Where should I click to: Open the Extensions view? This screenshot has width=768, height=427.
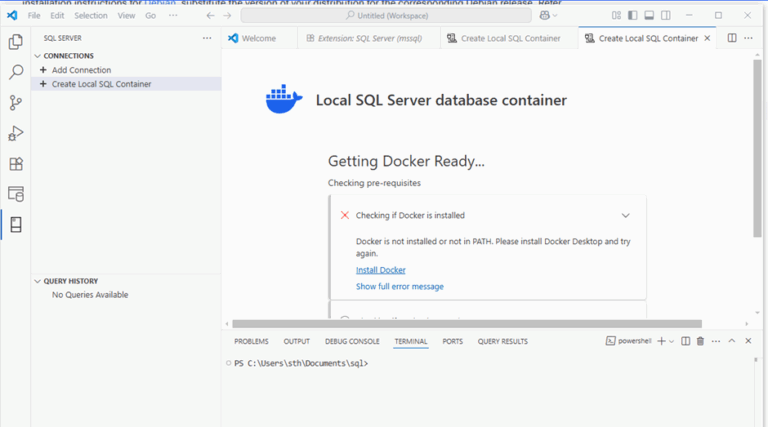15,164
